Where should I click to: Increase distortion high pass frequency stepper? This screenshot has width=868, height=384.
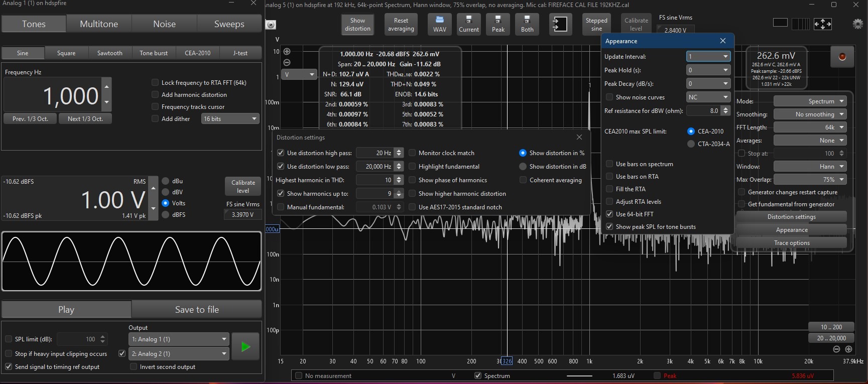coord(399,151)
